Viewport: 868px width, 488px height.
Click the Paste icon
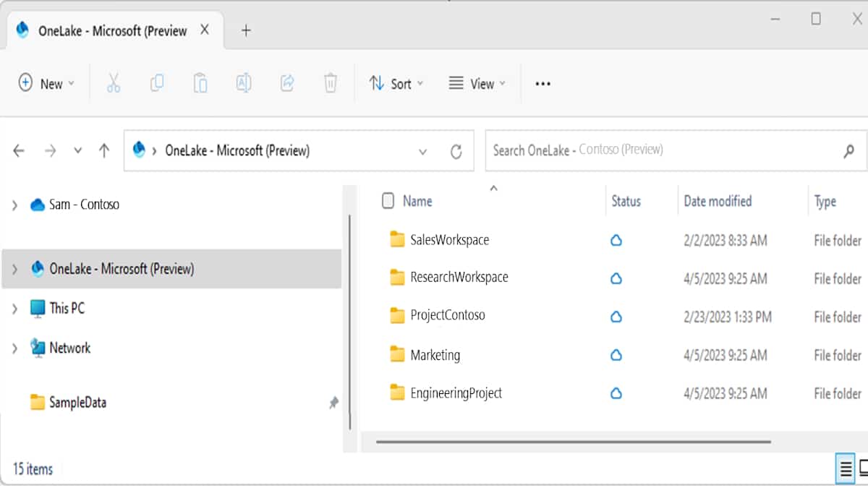click(200, 83)
